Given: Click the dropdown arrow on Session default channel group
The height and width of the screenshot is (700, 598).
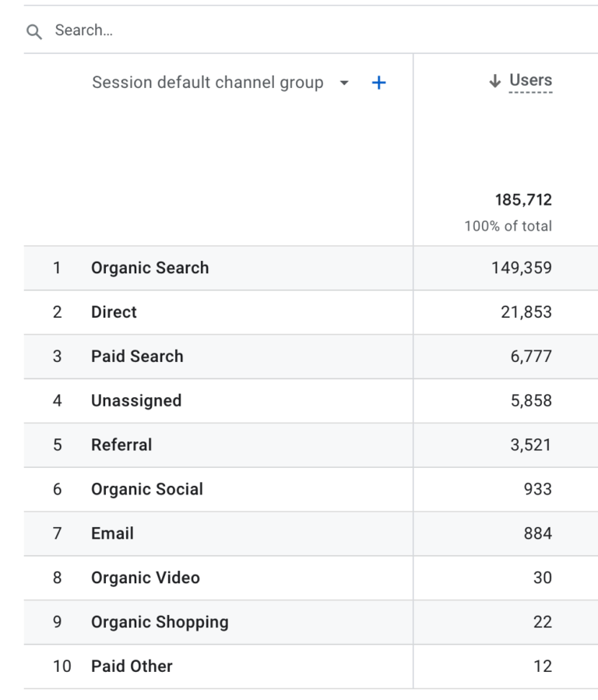Looking at the screenshot, I should click(x=343, y=83).
